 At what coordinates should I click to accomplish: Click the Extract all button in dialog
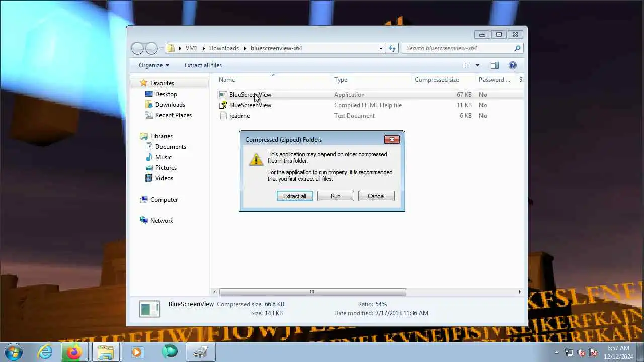coord(295,196)
